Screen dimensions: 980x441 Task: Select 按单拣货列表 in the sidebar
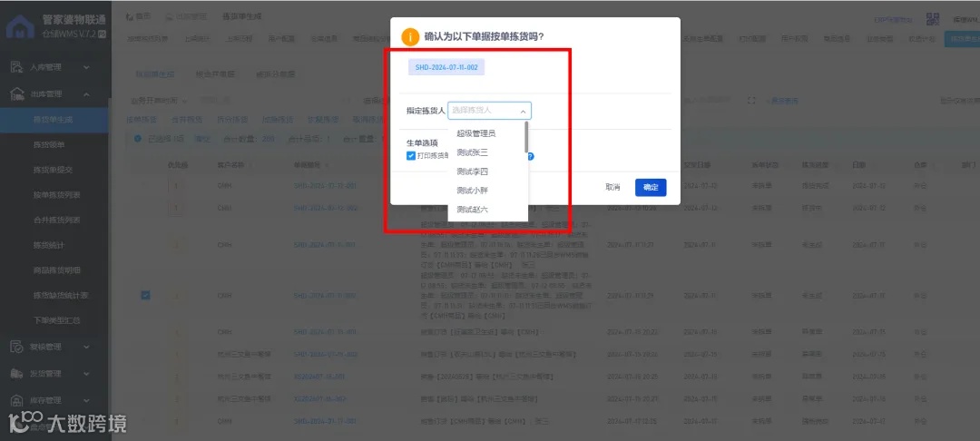pyautogui.click(x=57, y=195)
